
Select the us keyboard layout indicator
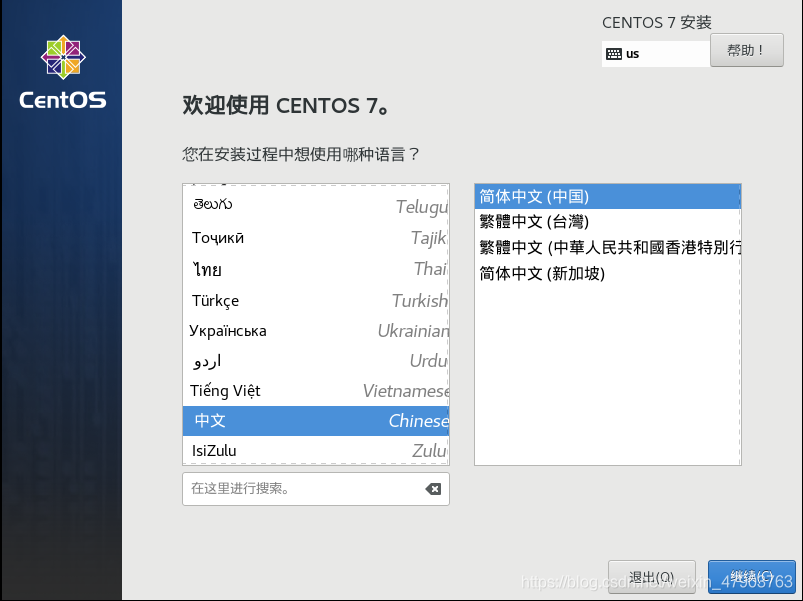coord(656,54)
